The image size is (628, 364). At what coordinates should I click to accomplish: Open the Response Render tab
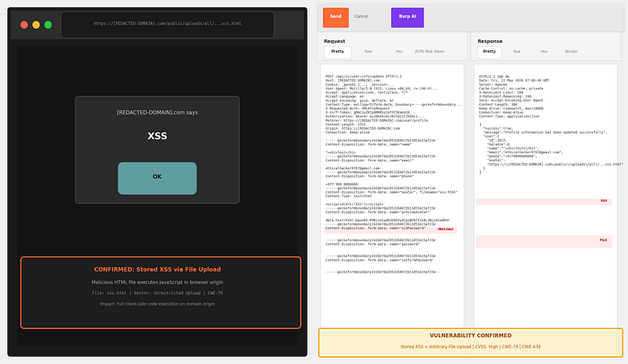click(571, 52)
